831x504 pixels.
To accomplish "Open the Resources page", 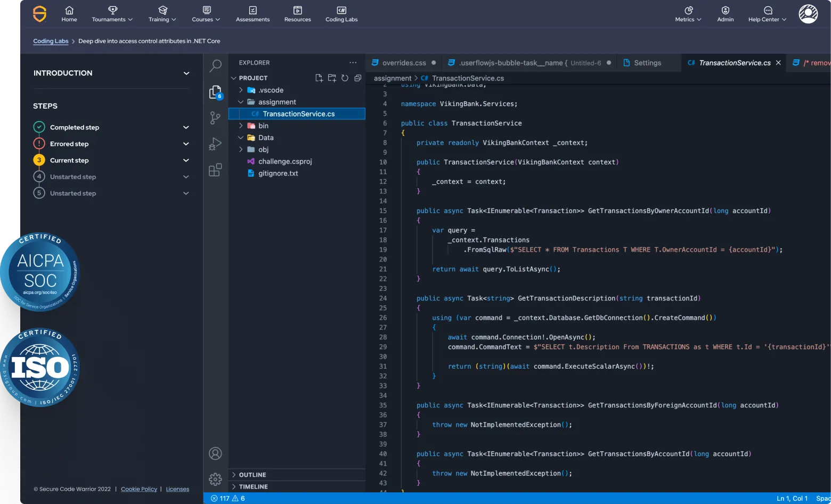I will click(298, 14).
